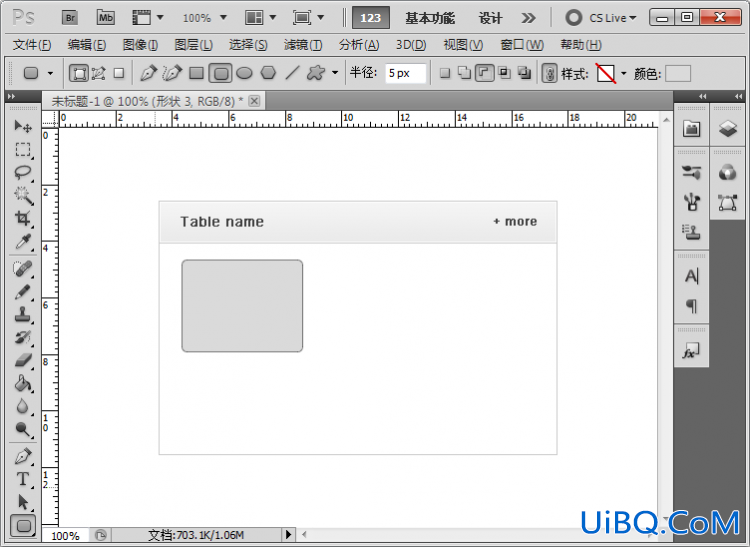Open the style picker dropdown arrow
Image resolution: width=750 pixels, height=547 pixels.
coord(623,73)
